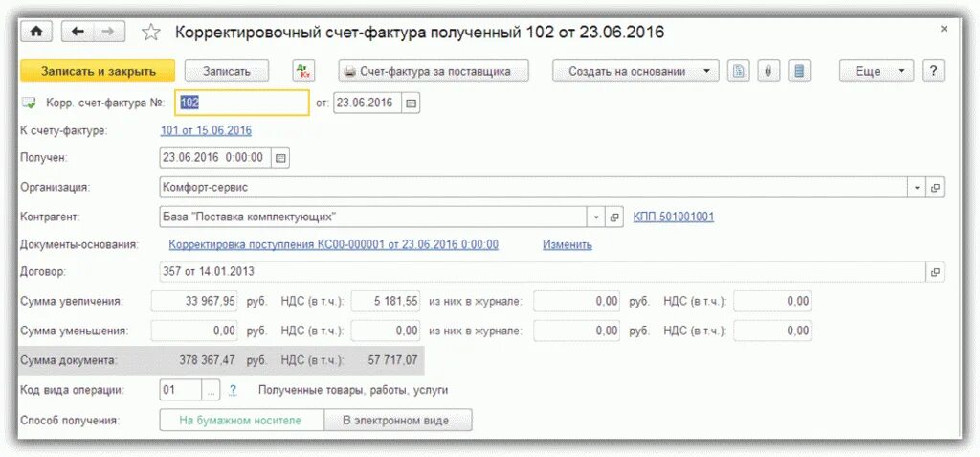This screenshot has width=980, height=457.
Task: Go to the home page icon
Action: click(x=37, y=32)
